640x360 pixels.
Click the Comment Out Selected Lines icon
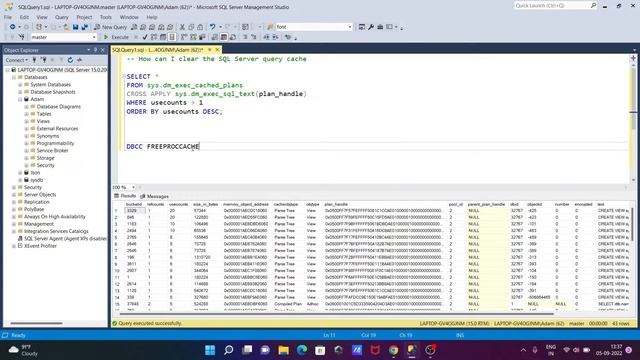click(245, 37)
